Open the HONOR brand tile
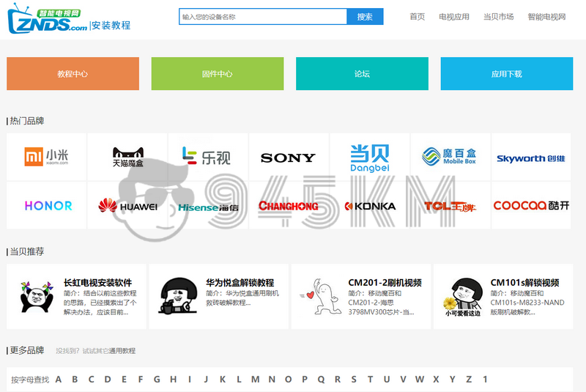586x392 pixels. click(x=46, y=205)
